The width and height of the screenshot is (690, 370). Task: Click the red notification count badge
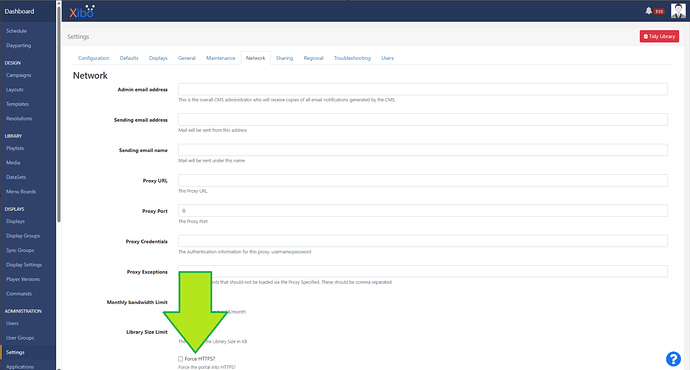point(659,11)
